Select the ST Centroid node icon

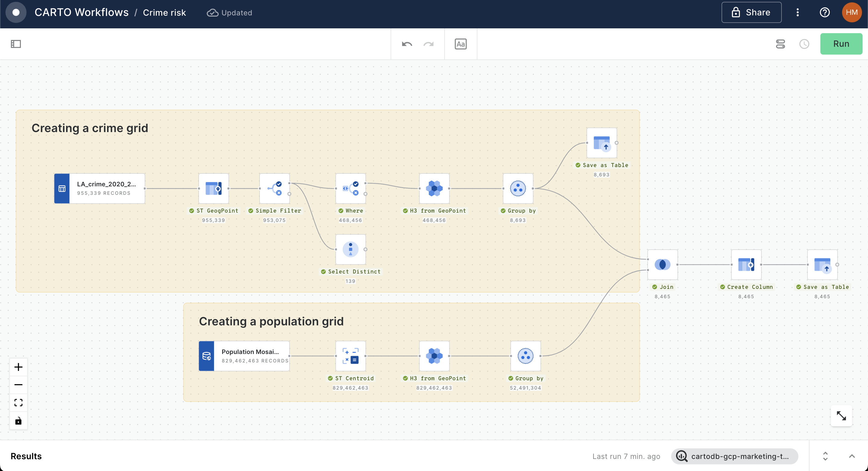click(351, 356)
